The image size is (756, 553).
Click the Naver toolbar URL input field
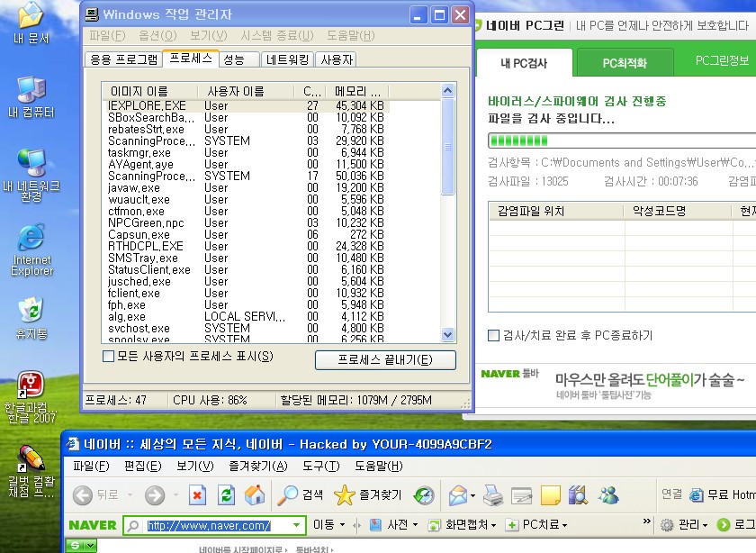[216, 525]
